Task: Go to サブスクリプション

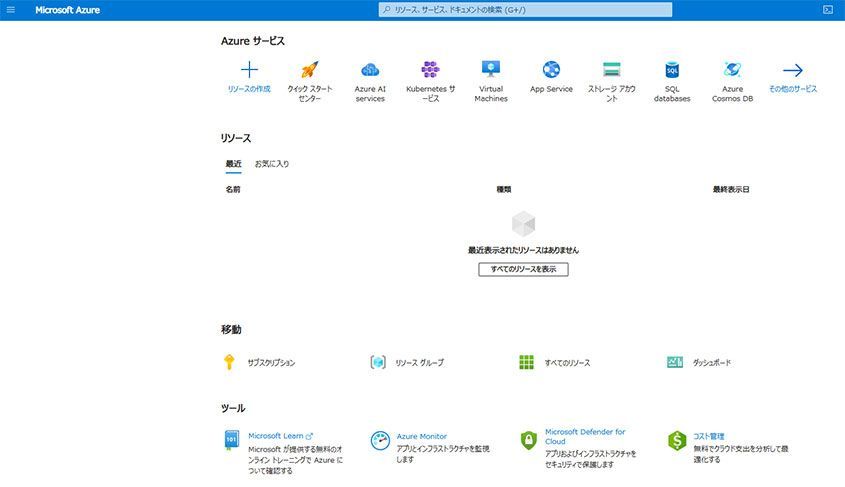Action: 270,363
